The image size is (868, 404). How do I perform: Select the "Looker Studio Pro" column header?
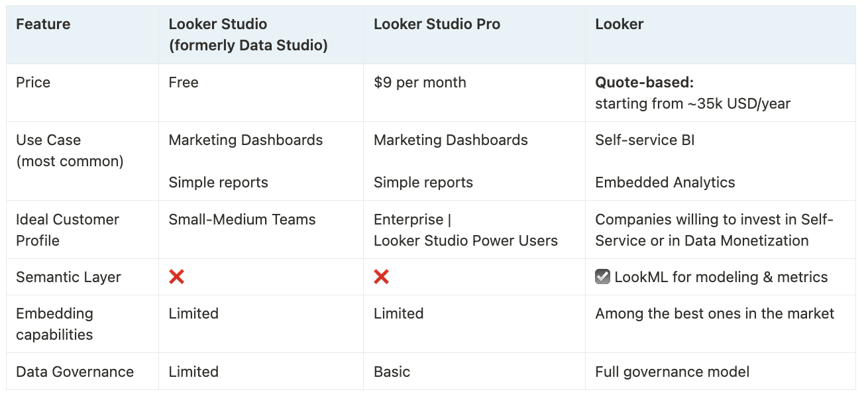[437, 25]
